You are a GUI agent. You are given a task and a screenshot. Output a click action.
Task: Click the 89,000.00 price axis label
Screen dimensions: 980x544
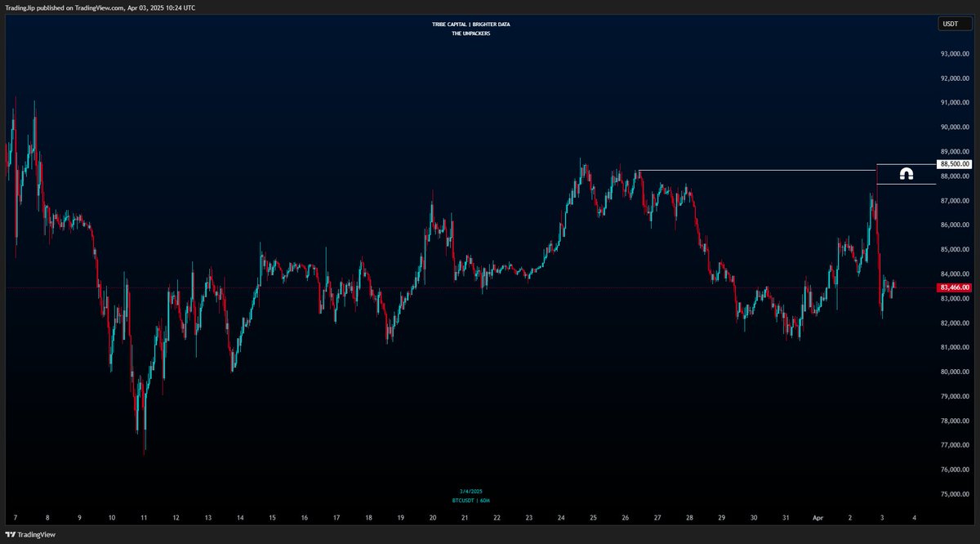pyautogui.click(x=955, y=152)
